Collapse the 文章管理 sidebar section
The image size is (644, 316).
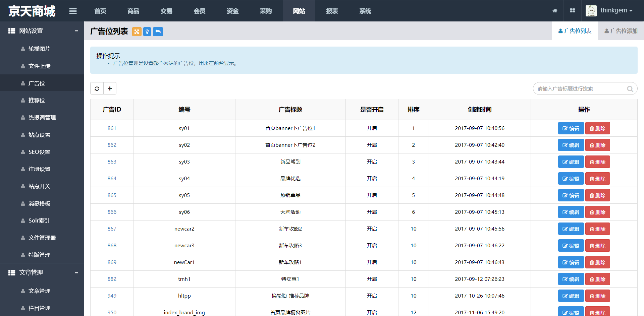[76, 273]
